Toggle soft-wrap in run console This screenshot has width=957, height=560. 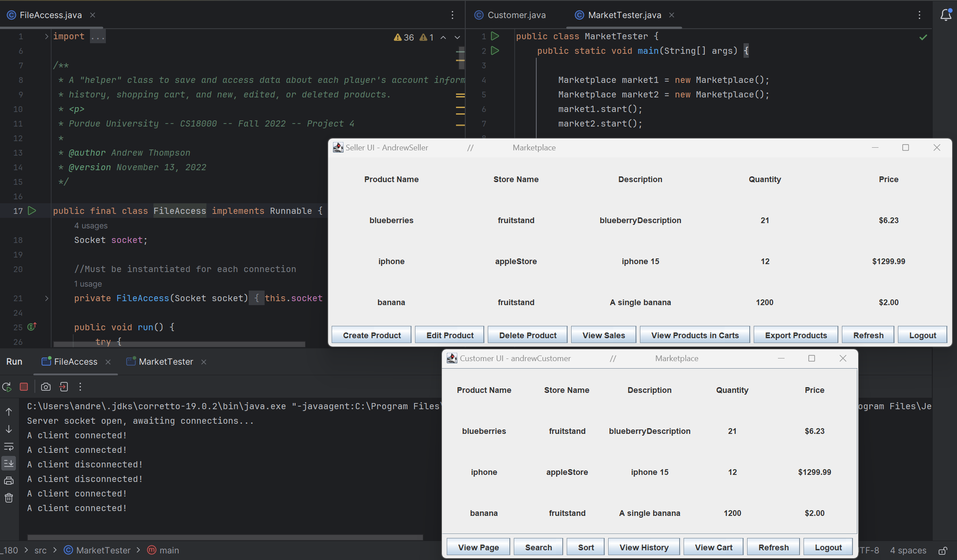[x=9, y=446]
